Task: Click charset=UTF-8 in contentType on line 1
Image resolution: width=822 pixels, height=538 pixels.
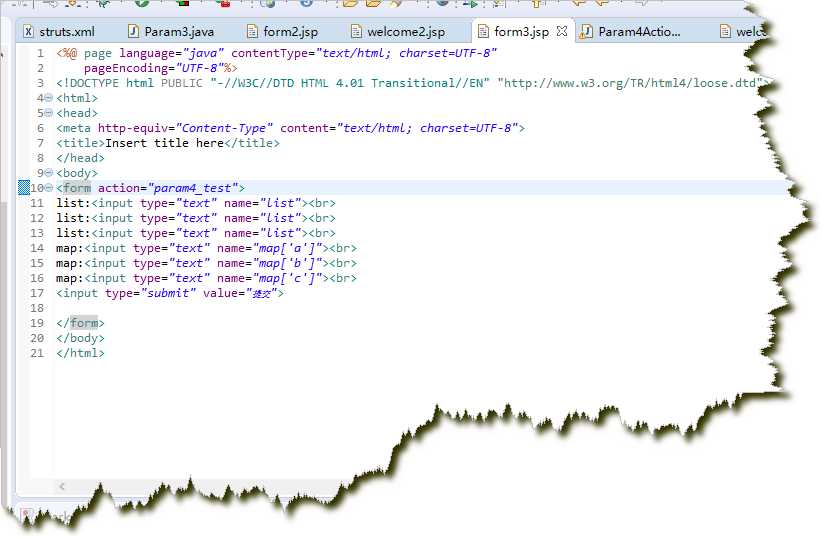Action: pos(445,53)
